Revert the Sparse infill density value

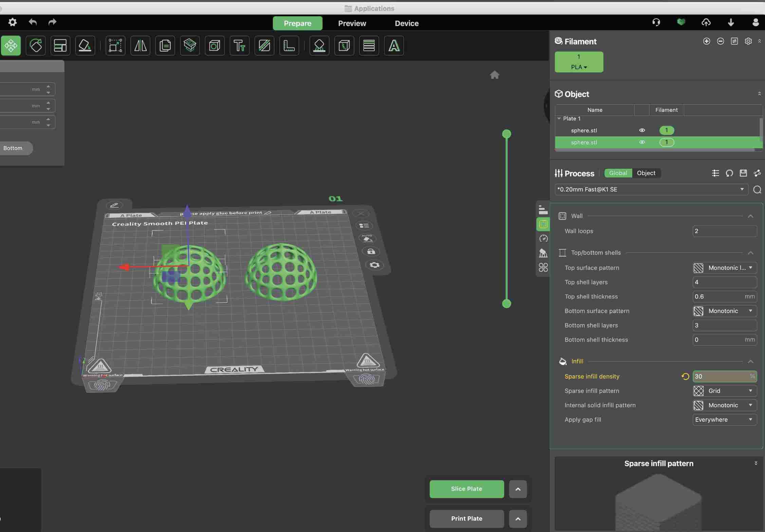click(x=685, y=376)
